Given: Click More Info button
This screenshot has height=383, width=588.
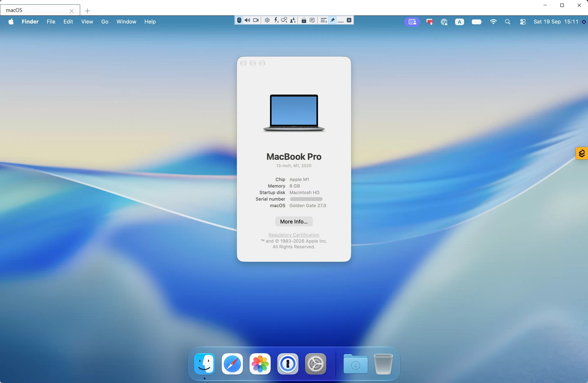Looking at the screenshot, I should pyautogui.click(x=294, y=221).
